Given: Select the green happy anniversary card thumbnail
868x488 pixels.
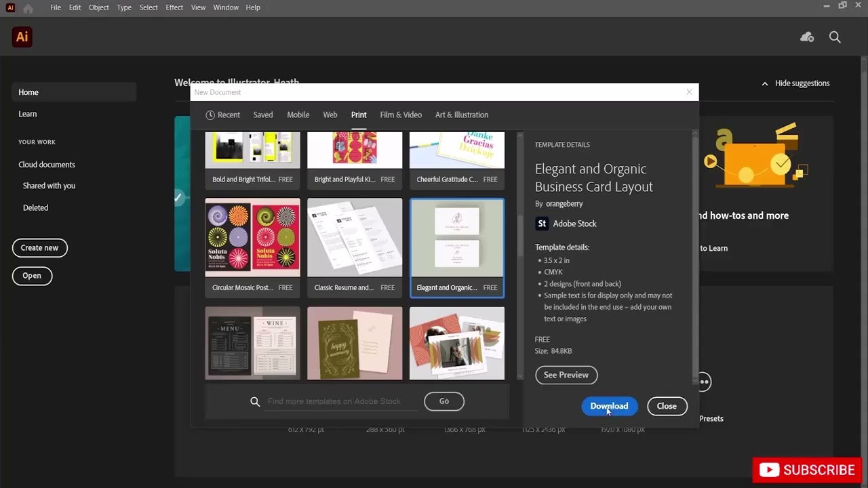Looking at the screenshot, I should tap(355, 343).
